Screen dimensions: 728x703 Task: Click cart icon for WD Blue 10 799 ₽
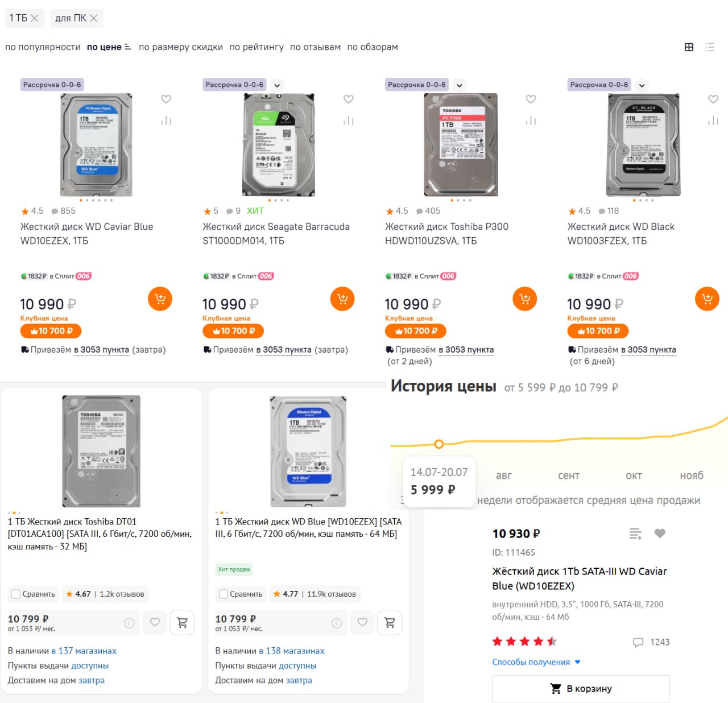(x=390, y=622)
